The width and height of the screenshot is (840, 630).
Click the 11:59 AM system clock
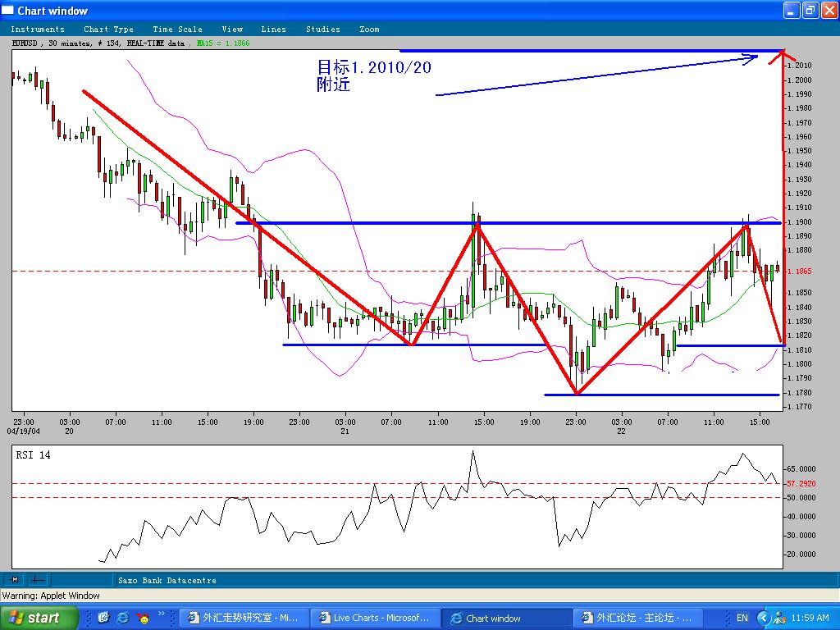coord(810,619)
